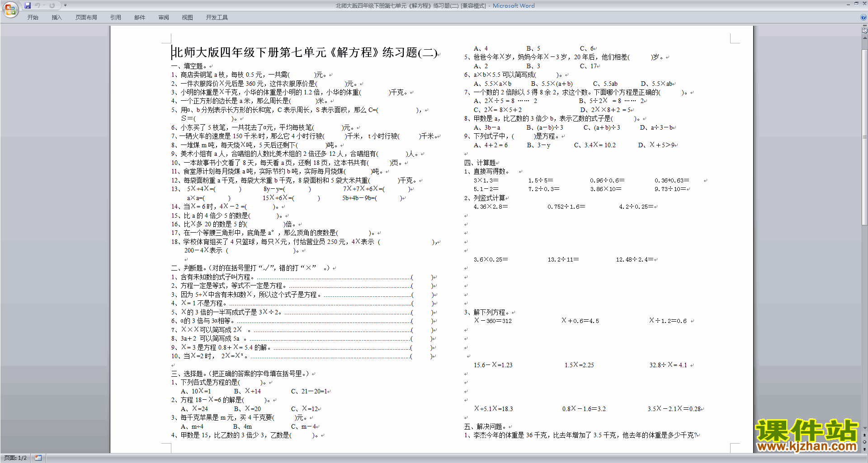Click the line 1、直接写得数。
The height and width of the screenshot is (463, 868).
coord(487,171)
